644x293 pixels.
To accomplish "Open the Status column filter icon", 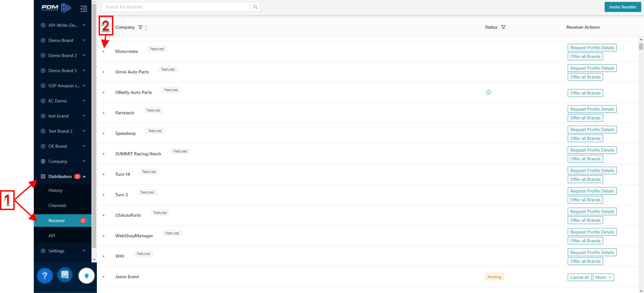I will [503, 27].
